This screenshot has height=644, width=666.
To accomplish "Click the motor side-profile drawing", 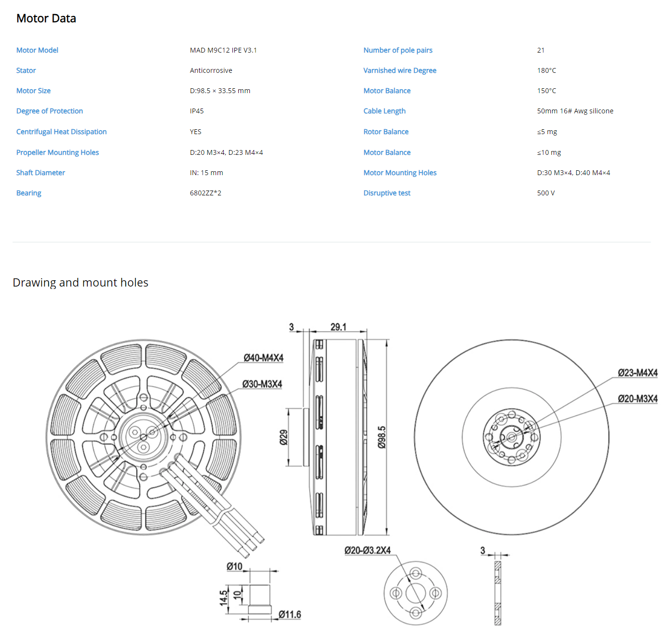I will (x=336, y=437).
